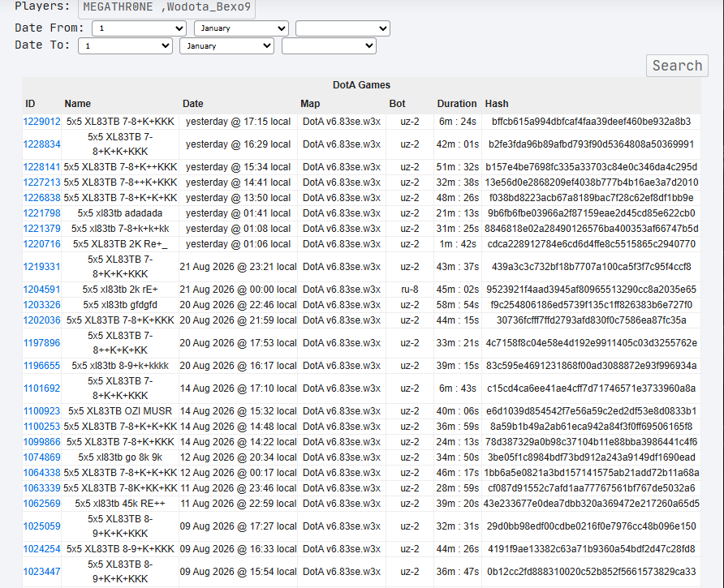Viewport: 724px width, 588px height.
Task: Open game ID 1064338
Action: coord(41,473)
